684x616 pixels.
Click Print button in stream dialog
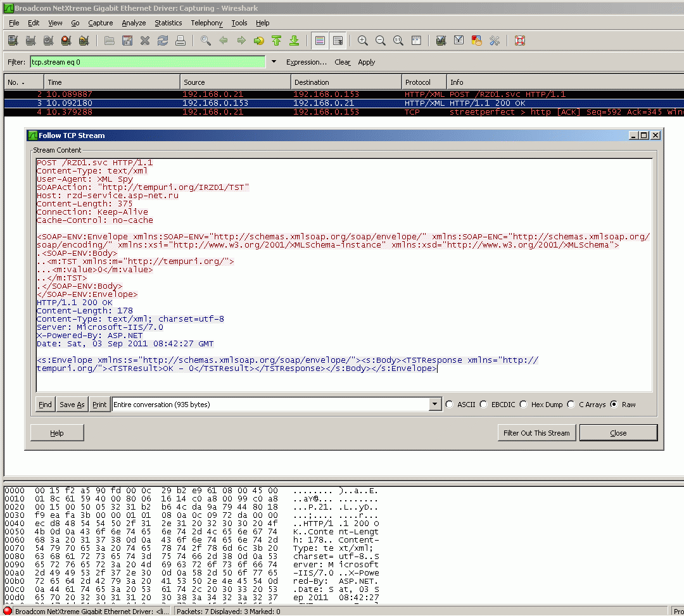coord(99,405)
